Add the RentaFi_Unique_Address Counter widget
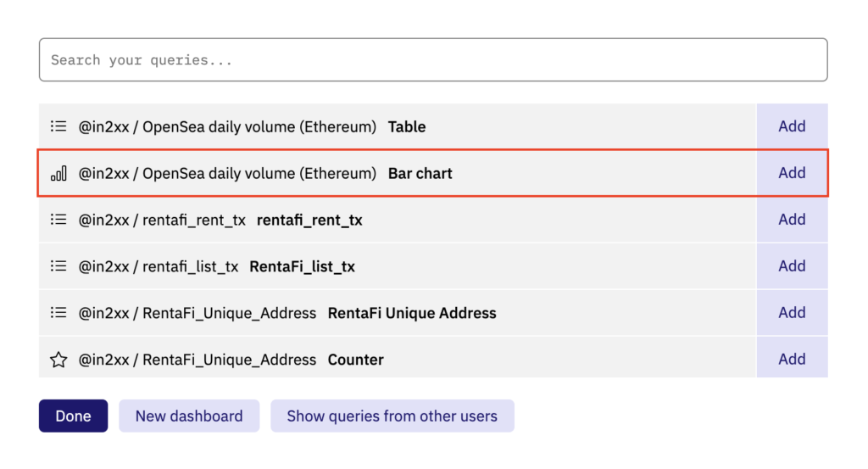 coord(792,360)
